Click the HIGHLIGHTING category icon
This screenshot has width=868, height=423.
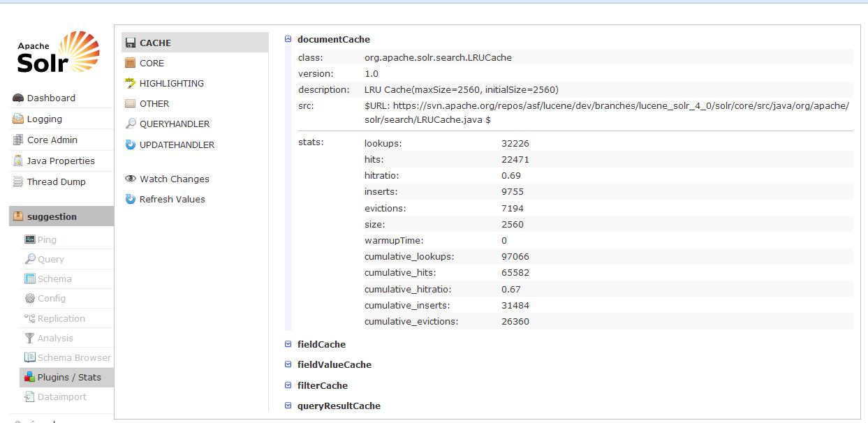pos(131,83)
